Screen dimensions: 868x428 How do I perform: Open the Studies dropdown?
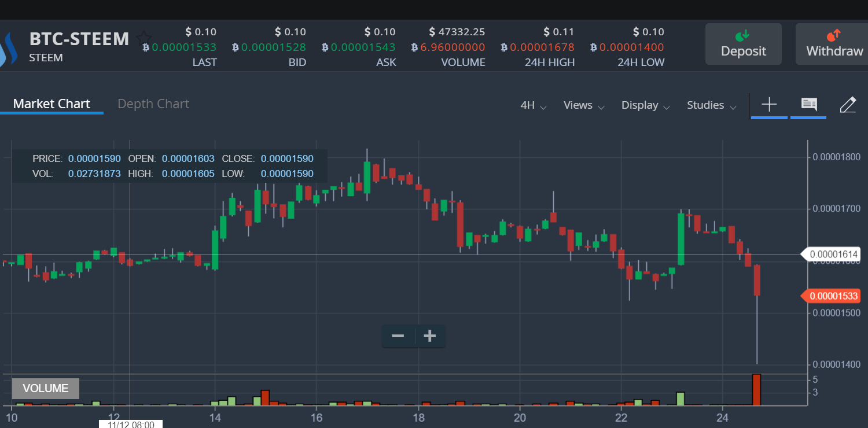point(711,105)
